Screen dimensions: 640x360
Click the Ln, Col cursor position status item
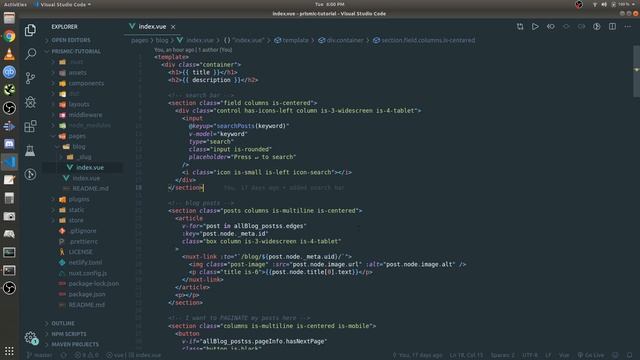pyautogui.click(x=466, y=356)
